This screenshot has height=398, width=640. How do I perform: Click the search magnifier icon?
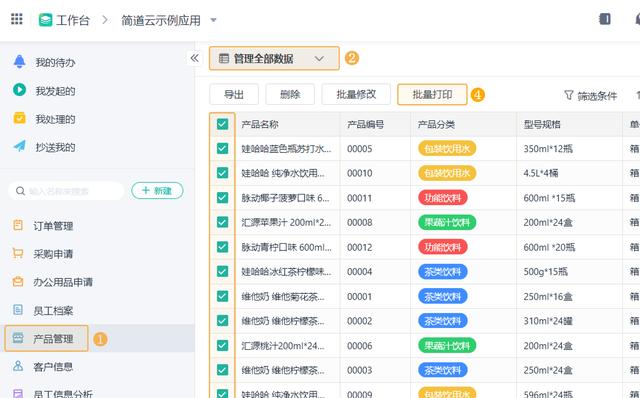point(20,191)
